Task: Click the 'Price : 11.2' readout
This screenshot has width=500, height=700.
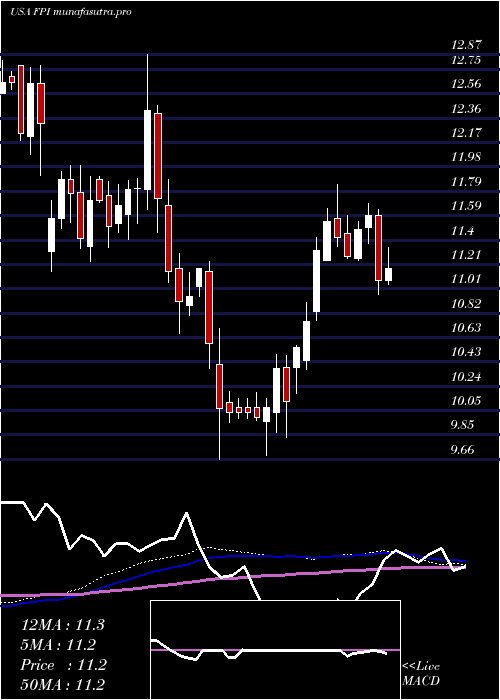Action: click(x=63, y=665)
